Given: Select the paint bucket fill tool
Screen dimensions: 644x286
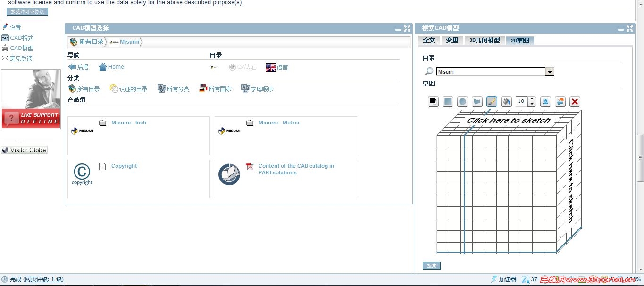Looking at the screenshot, I should coord(506,101).
